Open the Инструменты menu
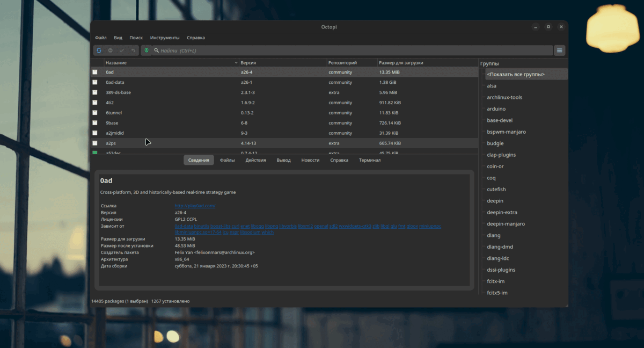Screen dimensions: 644x348 click(165, 38)
